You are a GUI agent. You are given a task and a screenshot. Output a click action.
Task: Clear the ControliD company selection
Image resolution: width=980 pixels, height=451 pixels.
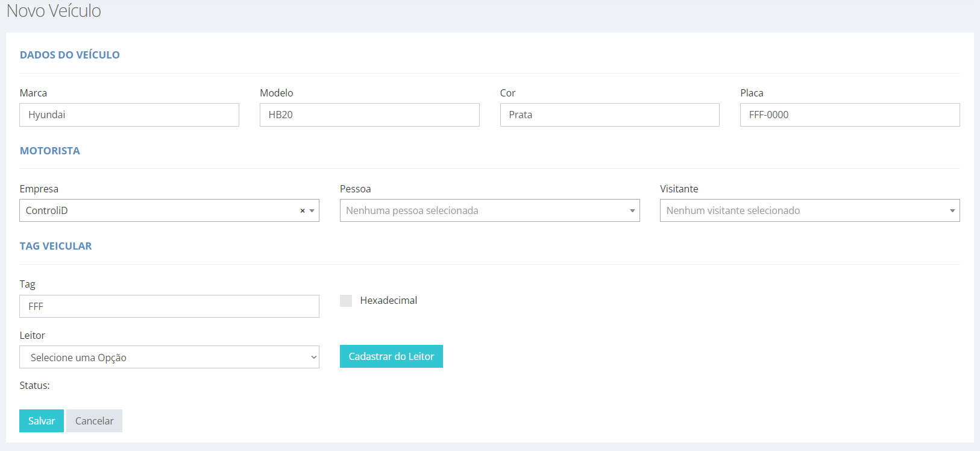click(303, 211)
